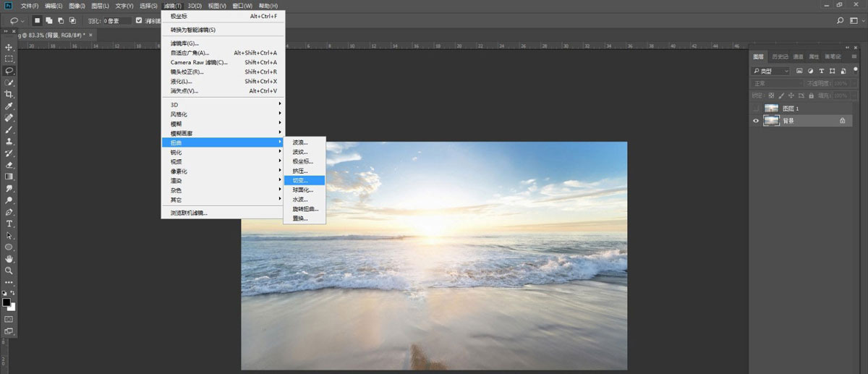Click the foreground color swatch
The width and height of the screenshot is (868, 374).
coord(7,301)
